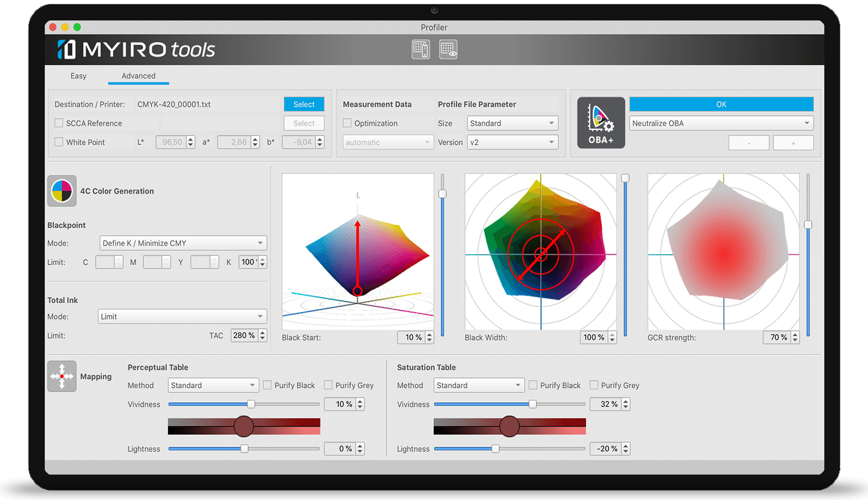
Task: Click the blue Select button for Destination
Action: click(x=304, y=104)
